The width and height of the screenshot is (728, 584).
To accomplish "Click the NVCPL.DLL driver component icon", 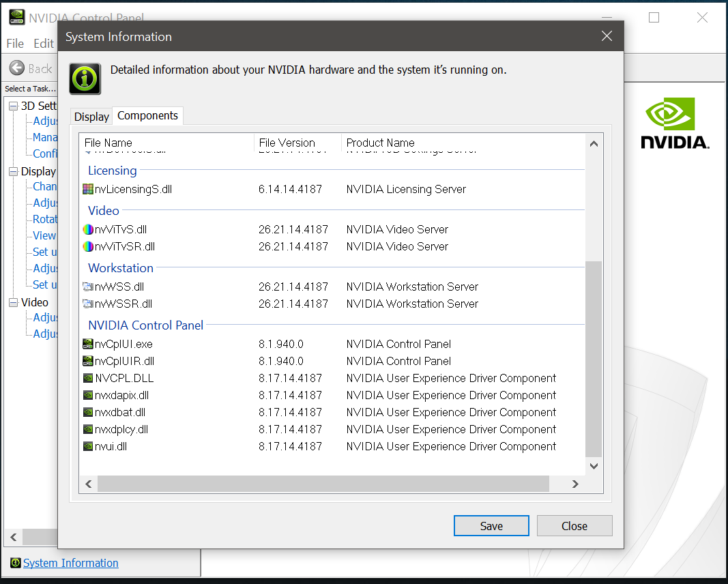I will click(x=88, y=378).
